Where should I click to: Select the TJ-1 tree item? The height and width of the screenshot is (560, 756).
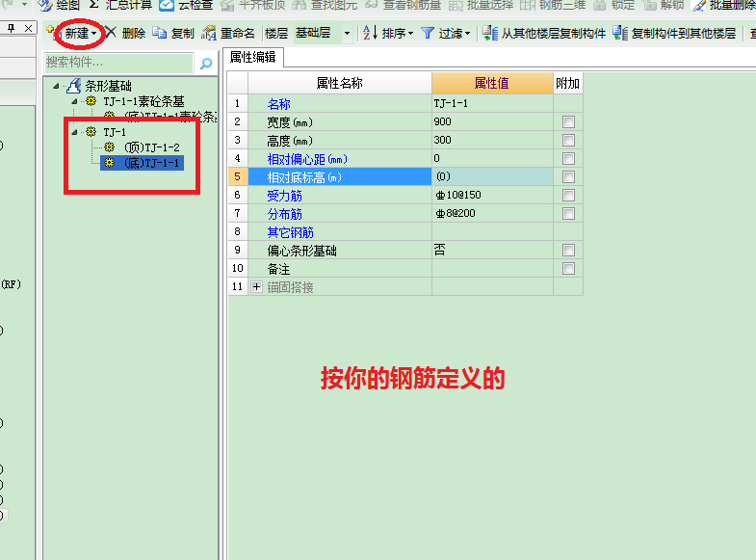click(115, 132)
